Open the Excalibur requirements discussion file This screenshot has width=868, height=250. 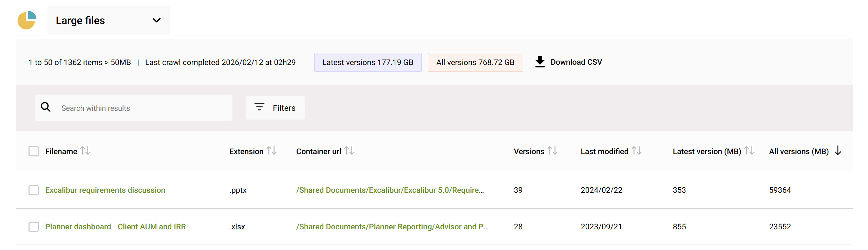point(105,190)
